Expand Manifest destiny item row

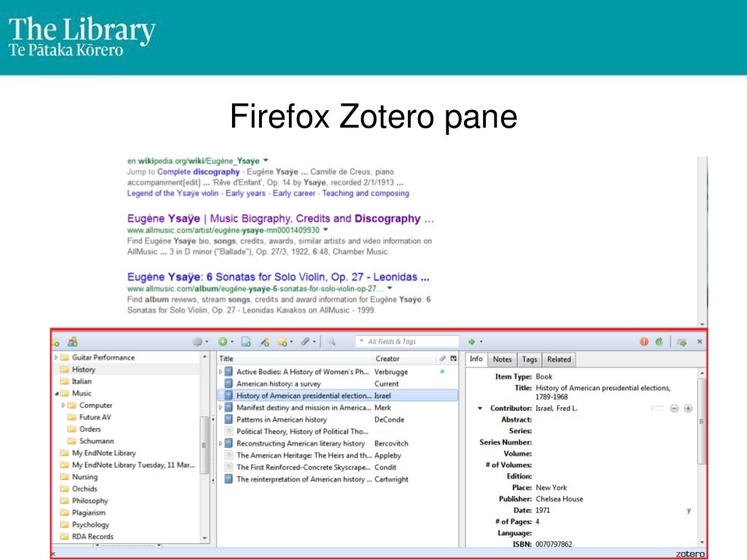[220, 408]
